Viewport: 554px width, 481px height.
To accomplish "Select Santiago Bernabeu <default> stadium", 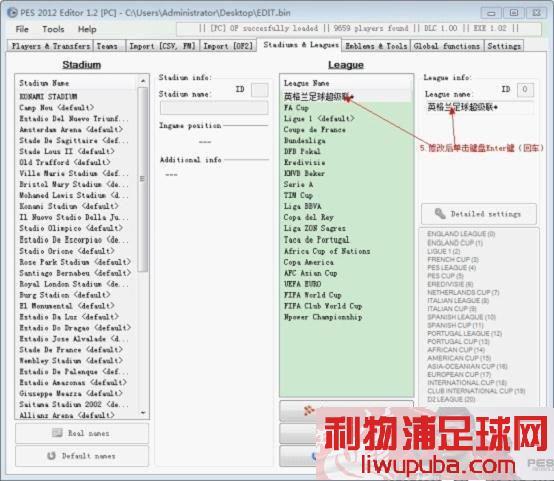I will click(77, 273).
